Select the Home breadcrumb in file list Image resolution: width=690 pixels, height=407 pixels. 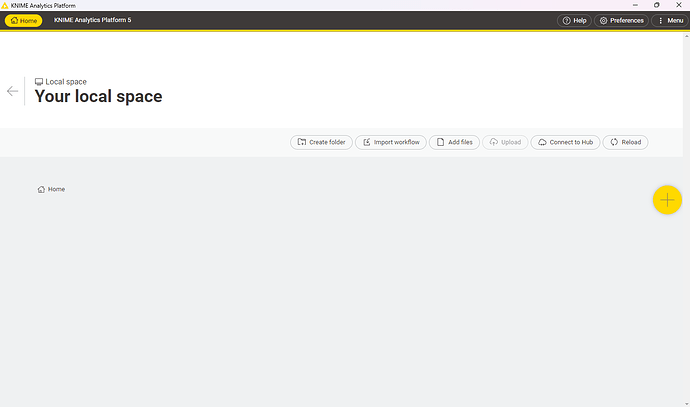click(x=51, y=189)
